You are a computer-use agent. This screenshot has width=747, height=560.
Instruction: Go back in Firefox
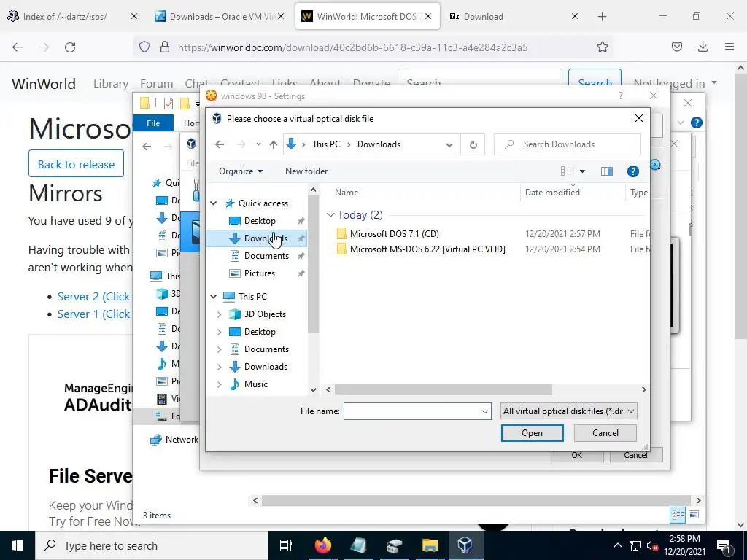click(18, 47)
